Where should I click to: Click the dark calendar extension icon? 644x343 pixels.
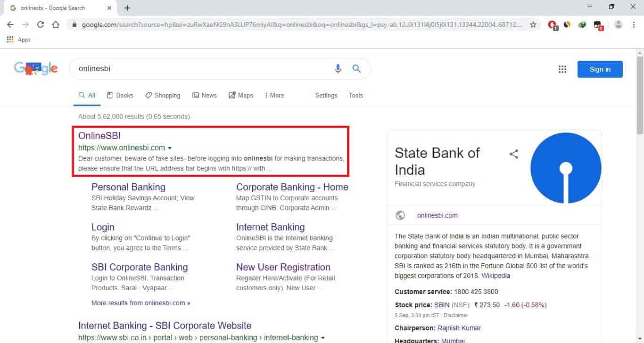pos(598,25)
